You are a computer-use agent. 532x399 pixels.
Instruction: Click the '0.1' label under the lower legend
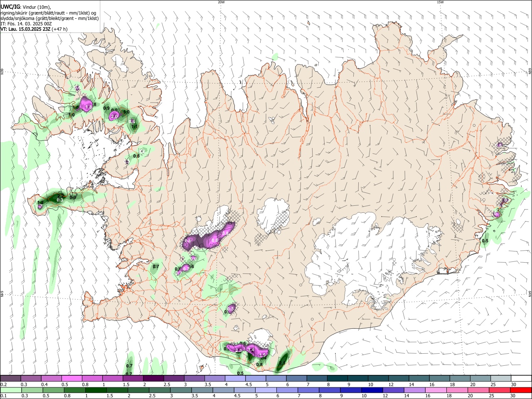coord(3,396)
